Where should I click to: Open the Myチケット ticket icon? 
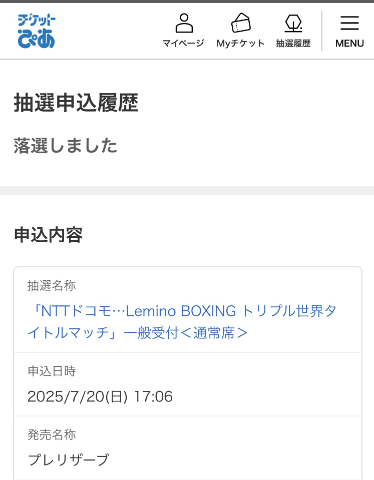pos(241,23)
